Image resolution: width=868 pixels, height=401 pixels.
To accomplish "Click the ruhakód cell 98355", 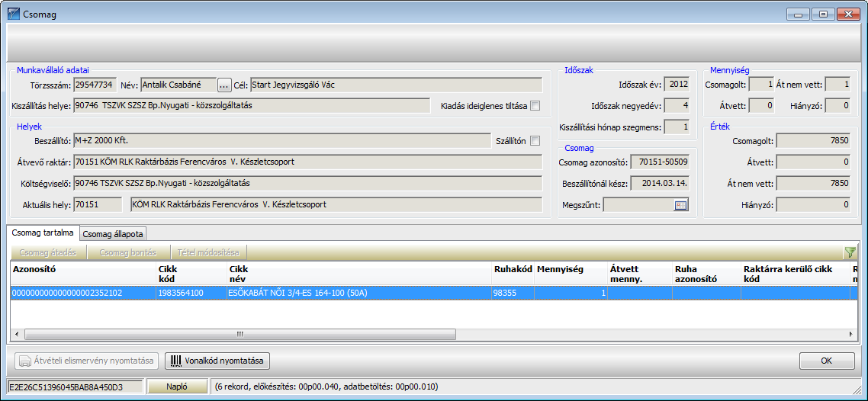I will click(513, 294).
